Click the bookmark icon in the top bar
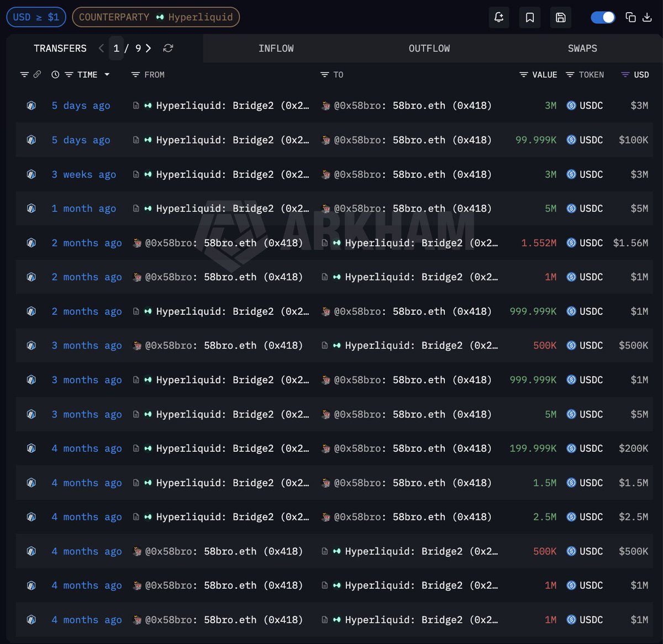 tap(530, 17)
